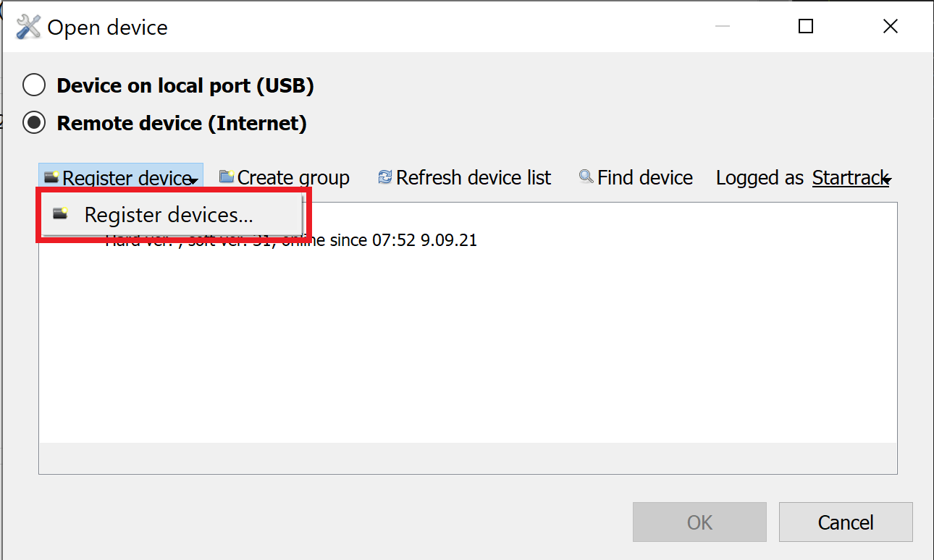The height and width of the screenshot is (560, 934).
Task: Click the Open device wrench title icon
Action: pos(29,27)
